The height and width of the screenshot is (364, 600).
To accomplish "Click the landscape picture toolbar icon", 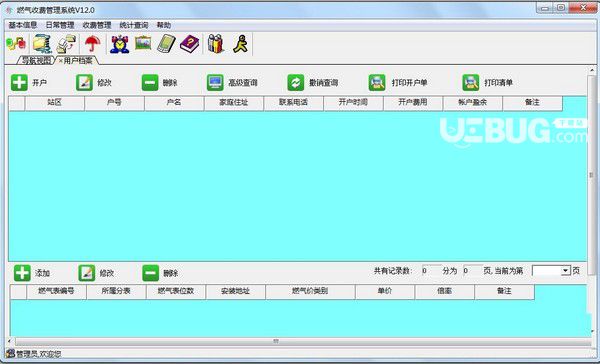I will point(143,43).
